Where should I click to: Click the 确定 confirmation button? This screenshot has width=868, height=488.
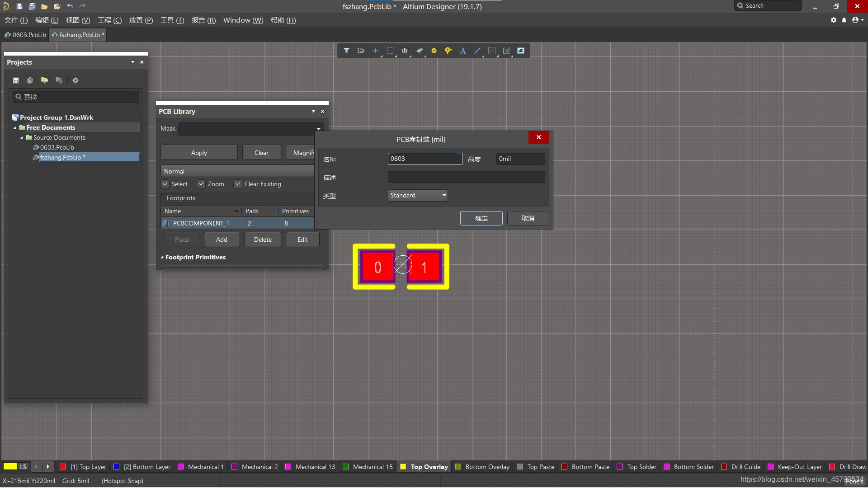click(481, 217)
